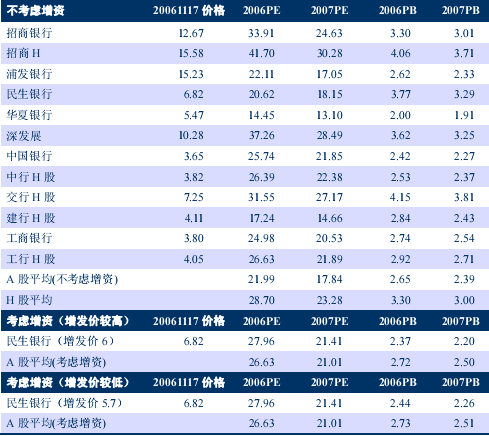Select the 深发展 row label

(x=24, y=136)
